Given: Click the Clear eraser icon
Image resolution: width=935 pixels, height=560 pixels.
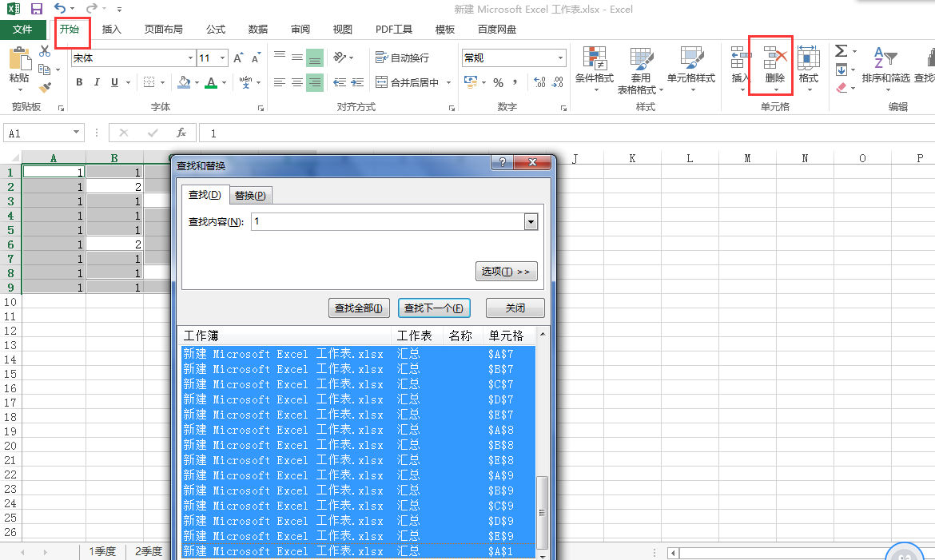Looking at the screenshot, I should pos(841,88).
